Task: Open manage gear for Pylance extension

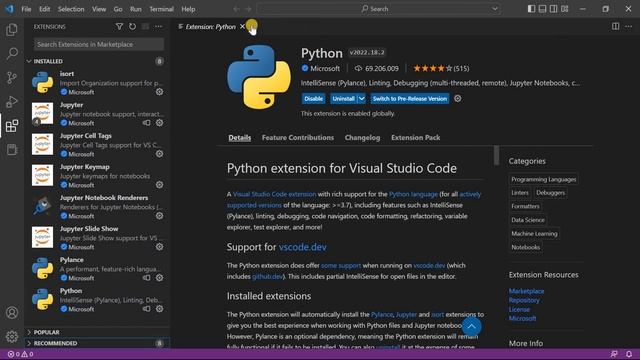Action: coord(160,278)
